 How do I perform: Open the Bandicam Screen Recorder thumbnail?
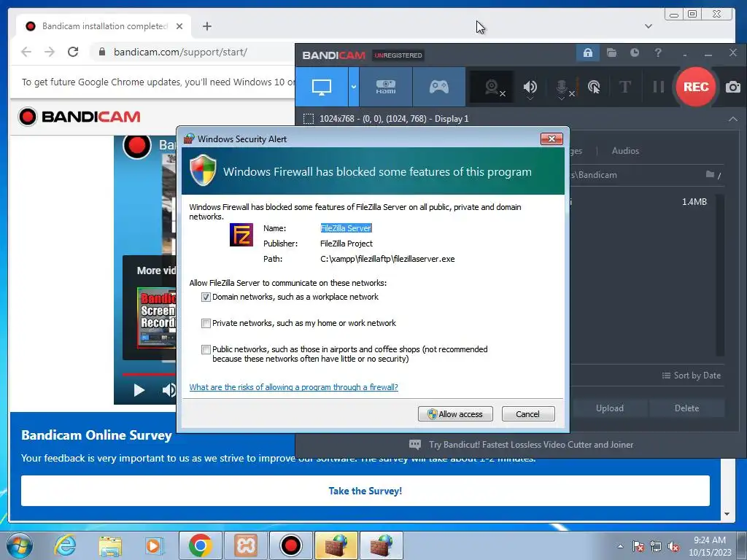156,318
